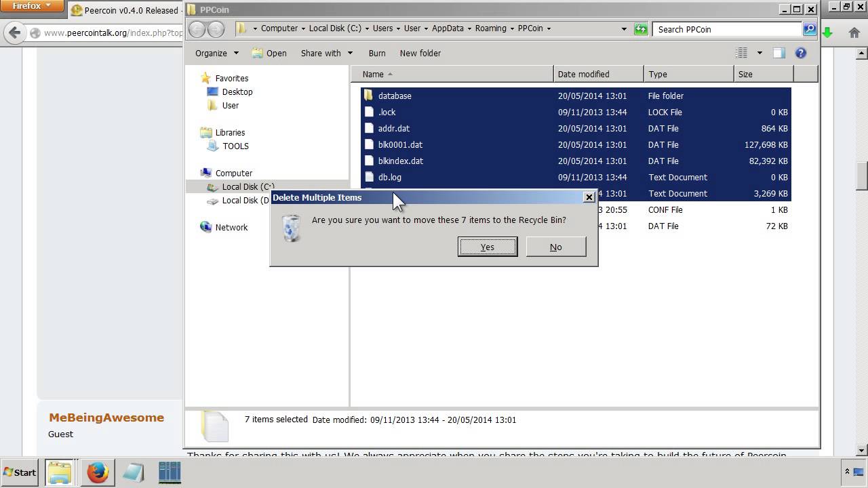This screenshot has height=488, width=868.
Task: Open the address bar history dropdown
Action: 624,29
